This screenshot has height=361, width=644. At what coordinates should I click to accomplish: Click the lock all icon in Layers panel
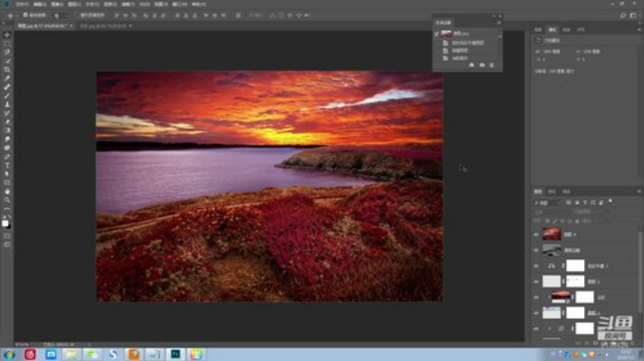(x=577, y=221)
